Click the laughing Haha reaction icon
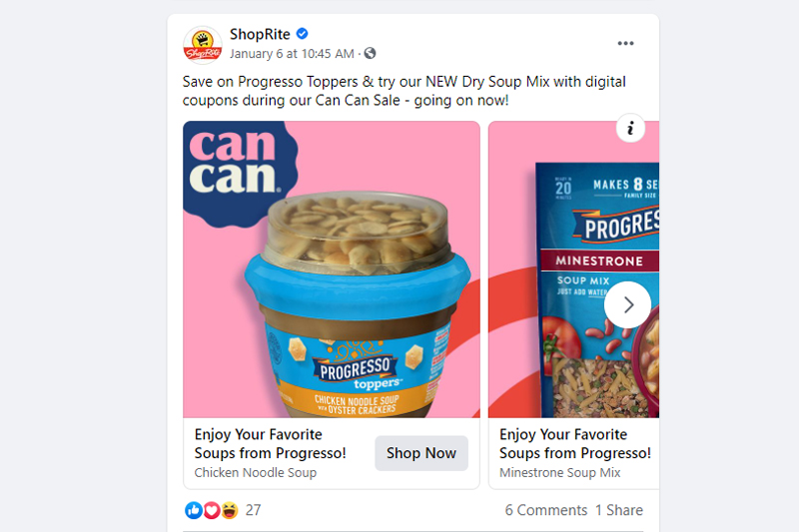 (230, 510)
